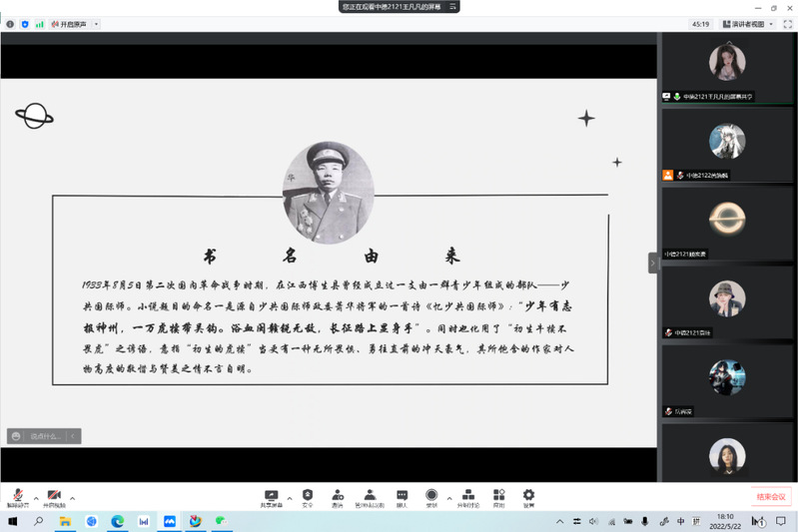Expand video options arrow beside camera
Screen dimensions: 798x532
tap(72, 497)
